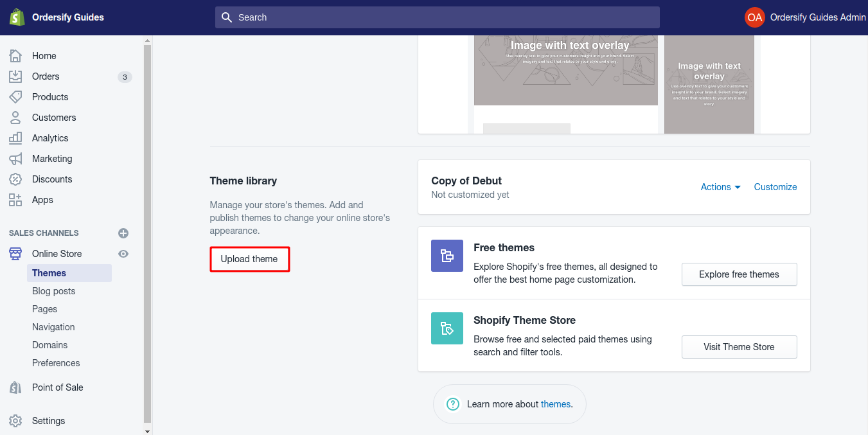Click the 'Theme library' heading
This screenshot has width=868, height=435.
point(244,181)
